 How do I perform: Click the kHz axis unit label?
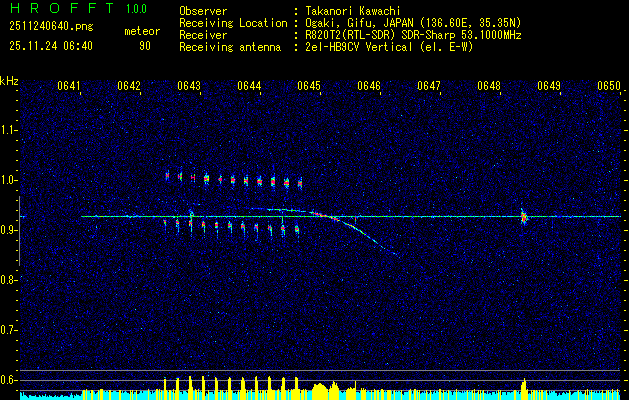[9, 81]
